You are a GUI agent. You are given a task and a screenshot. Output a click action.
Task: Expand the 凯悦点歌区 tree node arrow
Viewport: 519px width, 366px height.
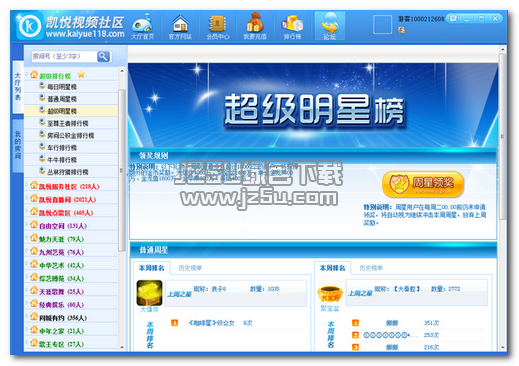point(27,211)
